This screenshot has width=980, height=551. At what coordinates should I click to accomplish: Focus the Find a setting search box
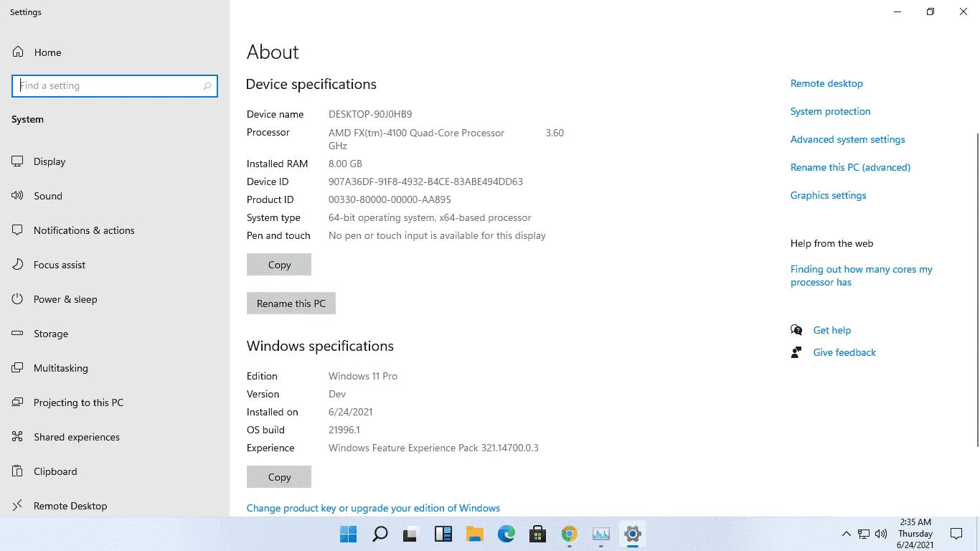coord(115,86)
